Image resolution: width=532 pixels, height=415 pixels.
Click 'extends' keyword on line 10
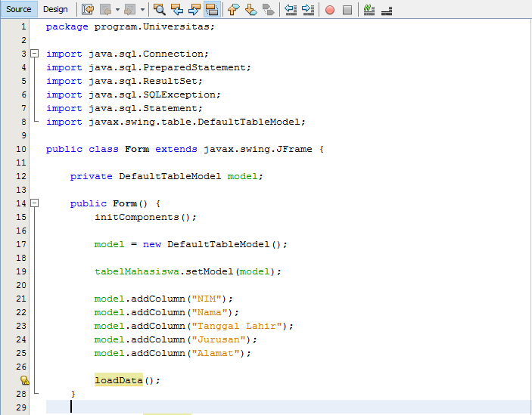point(176,149)
